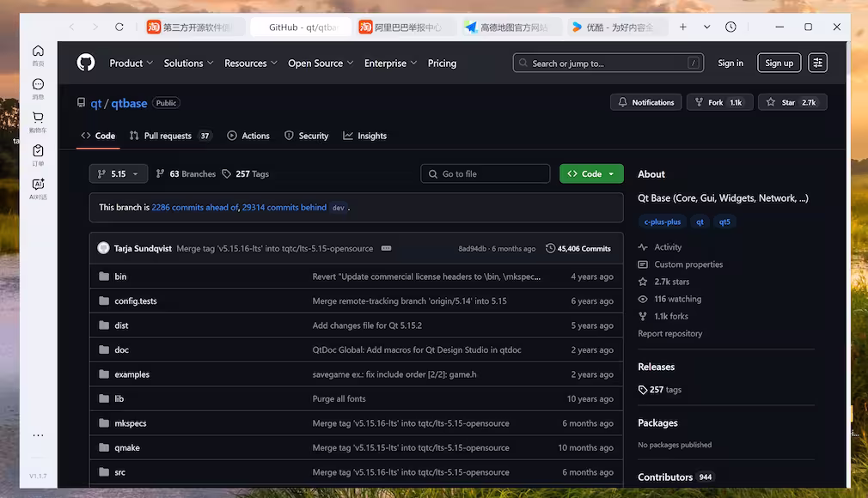Focus the Go to file field
The height and width of the screenshot is (498, 868).
click(486, 173)
